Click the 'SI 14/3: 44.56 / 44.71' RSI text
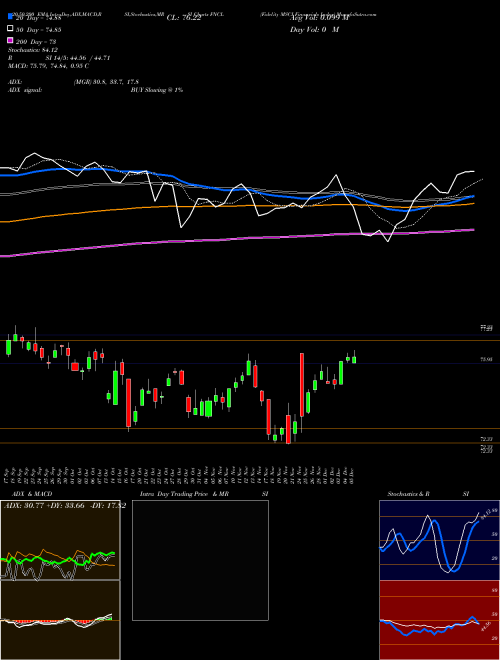This screenshot has height=660, width=500. pos(78,58)
